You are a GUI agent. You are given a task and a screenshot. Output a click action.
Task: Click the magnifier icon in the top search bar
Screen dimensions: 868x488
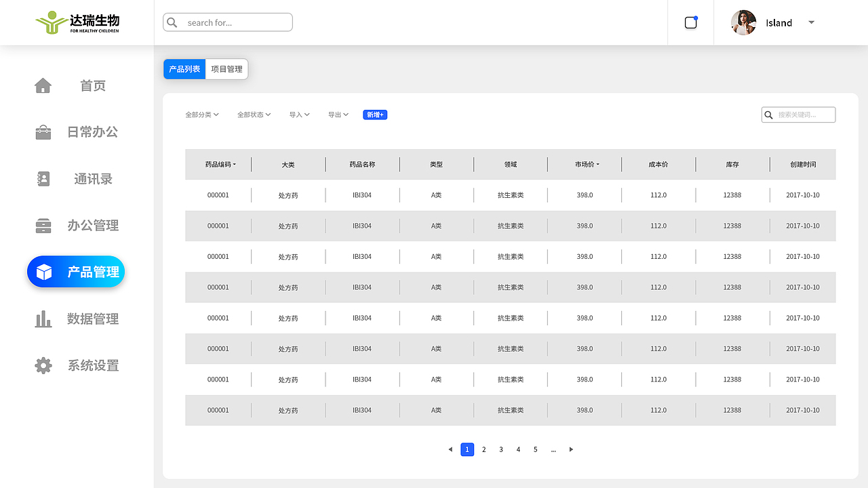click(x=172, y=22)
